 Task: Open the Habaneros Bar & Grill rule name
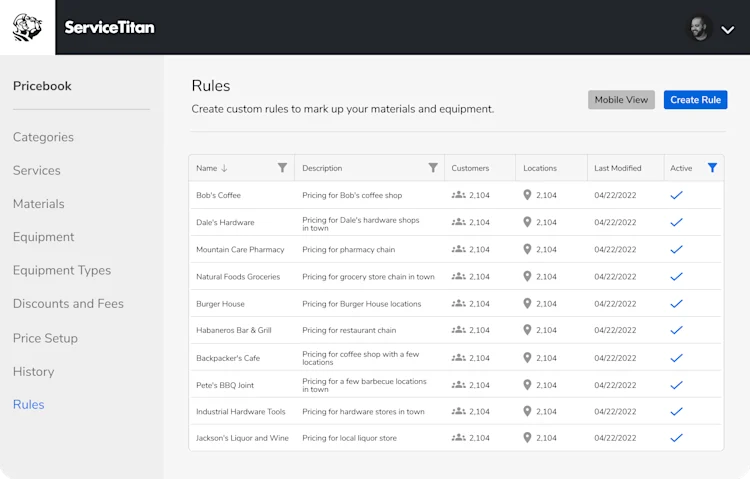point(234,330)
